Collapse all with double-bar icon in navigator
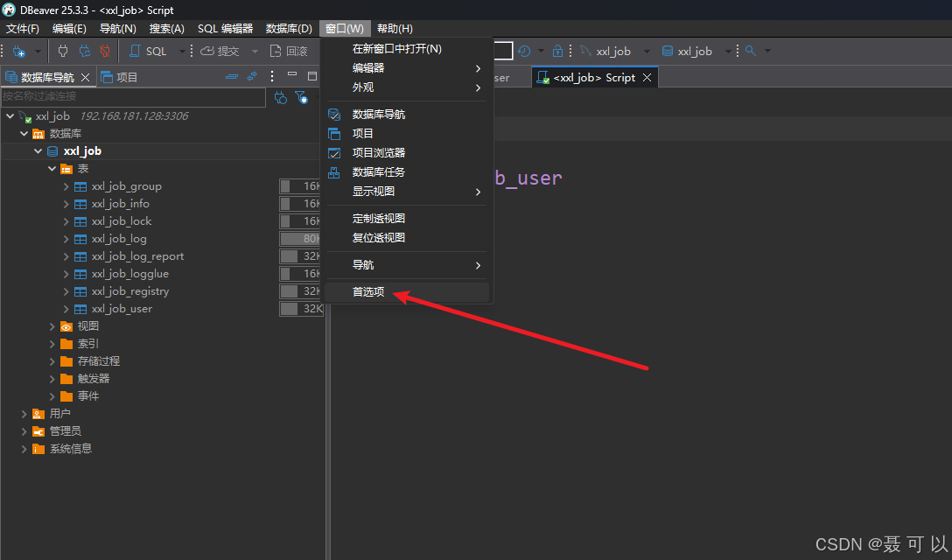This screenshot has height=560, width=952. pyautogui.click(x=231, y=76)
